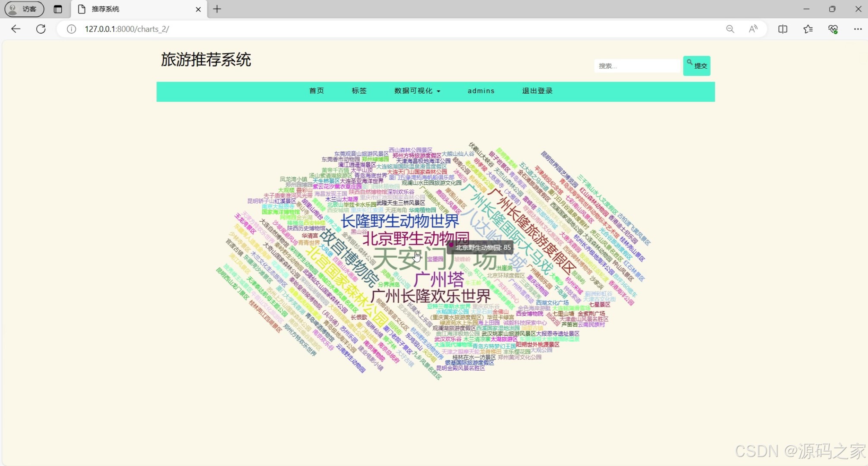View site information icon in address bar

point(72,29)
